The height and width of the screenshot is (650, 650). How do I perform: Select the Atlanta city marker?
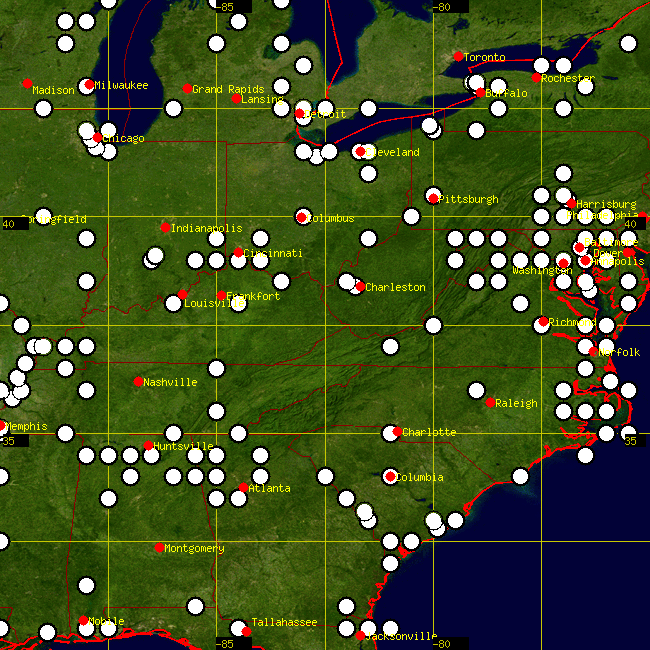pyautogui.click(x=243, y=488)
